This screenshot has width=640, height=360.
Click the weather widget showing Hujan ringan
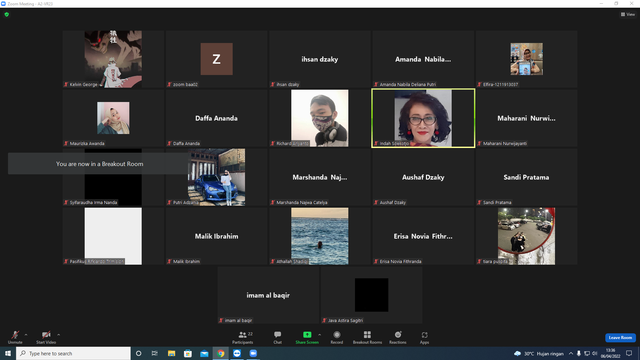[x=539, y=353]
